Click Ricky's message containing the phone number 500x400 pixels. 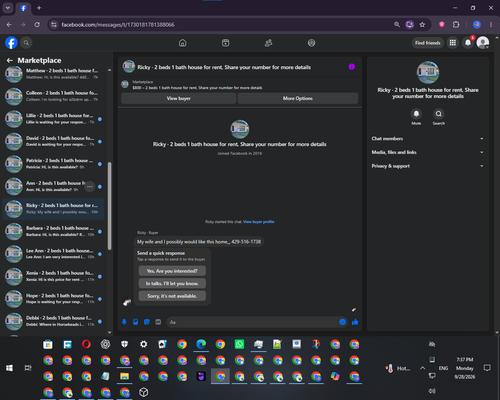tap(199, 242)
